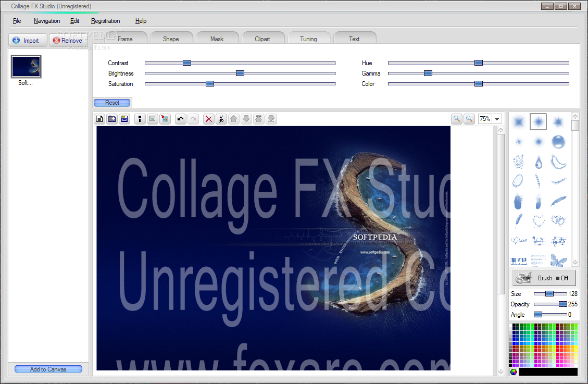Switch to the Frame tab
The height and width of the screenshot is (384, 588).
(x=125, y=39)
